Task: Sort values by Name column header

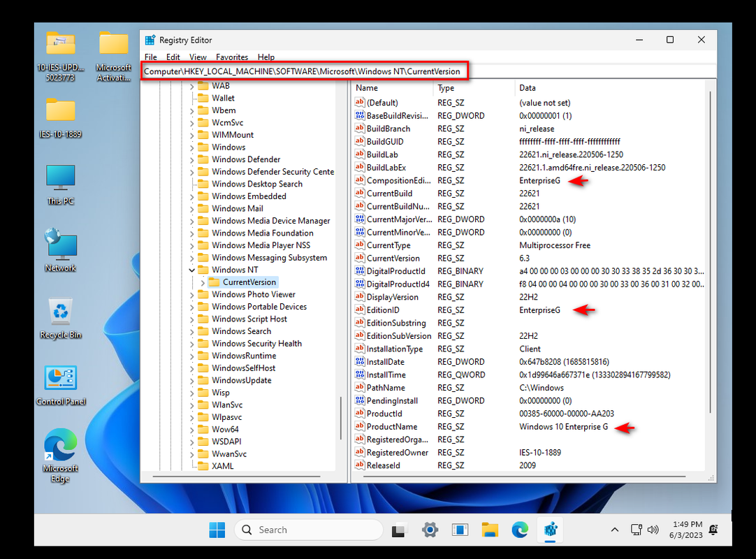Action: click(393, 88)
